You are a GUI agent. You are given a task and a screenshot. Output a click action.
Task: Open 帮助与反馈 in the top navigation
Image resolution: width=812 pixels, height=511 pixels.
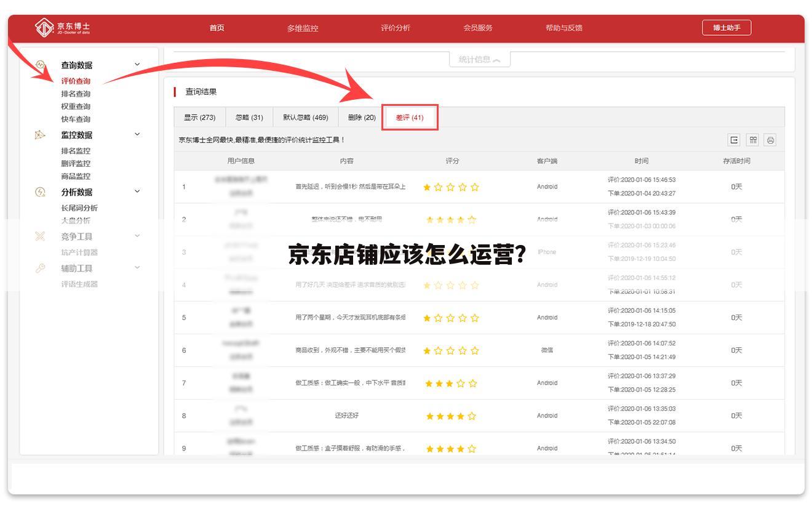click(x=564, y=28)
